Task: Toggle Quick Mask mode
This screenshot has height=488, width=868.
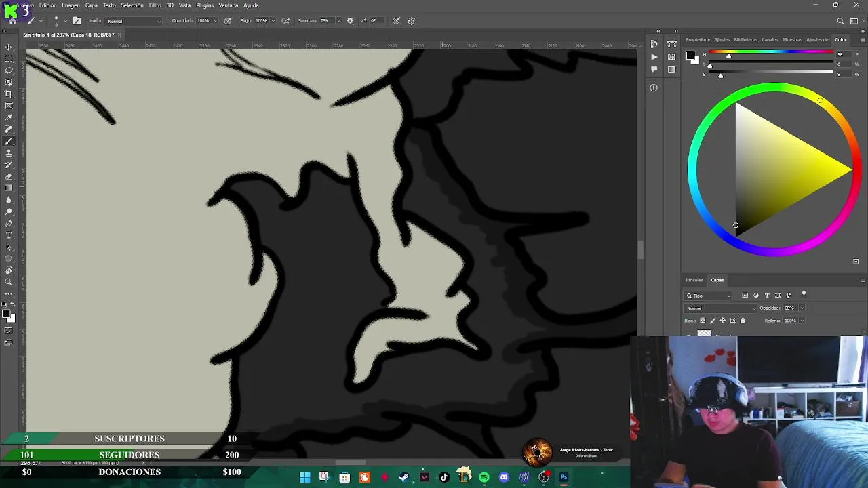Action: click(x=9, y=331)
